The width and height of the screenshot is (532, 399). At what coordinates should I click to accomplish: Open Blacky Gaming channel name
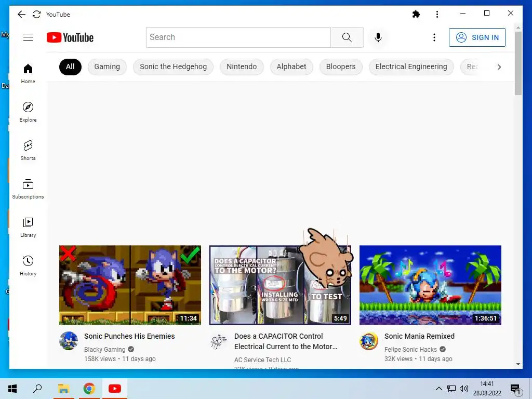pyautogui.click(x=105, y=350)
